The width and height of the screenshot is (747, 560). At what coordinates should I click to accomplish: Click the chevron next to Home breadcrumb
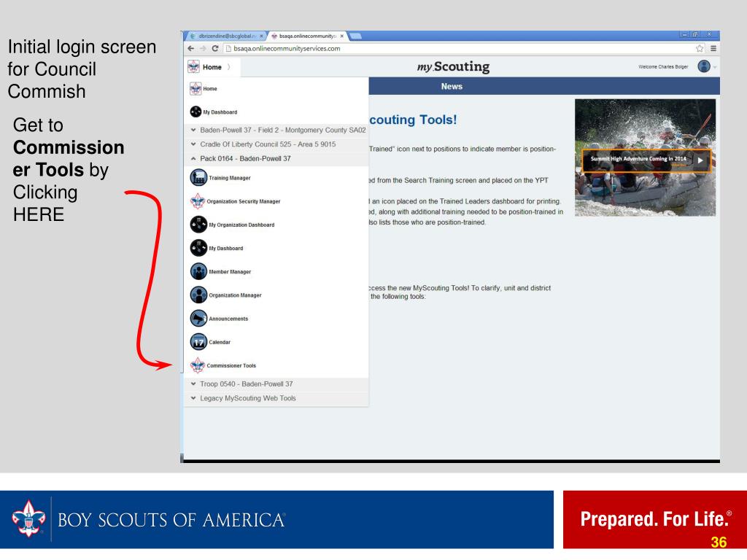(x=229, y=67)
